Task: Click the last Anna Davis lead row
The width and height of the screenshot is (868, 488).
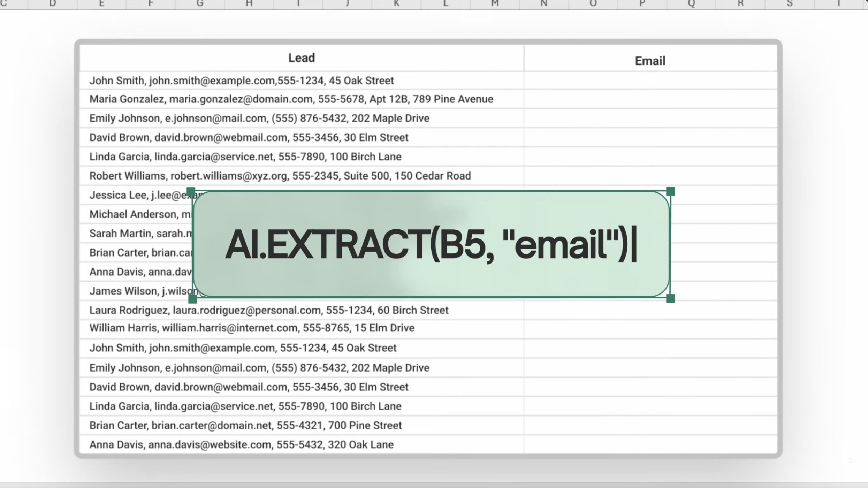Action: point(241,445)
